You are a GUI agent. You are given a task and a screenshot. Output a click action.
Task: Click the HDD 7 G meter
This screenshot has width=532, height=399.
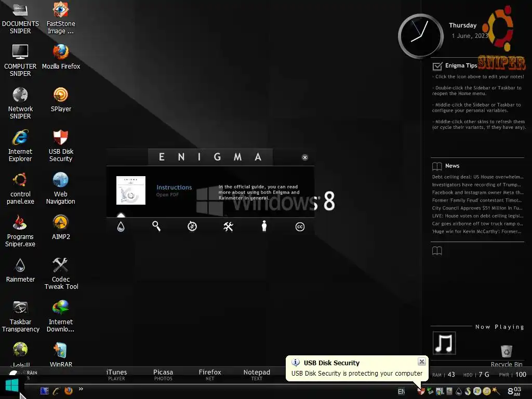(x=476, y=375)
